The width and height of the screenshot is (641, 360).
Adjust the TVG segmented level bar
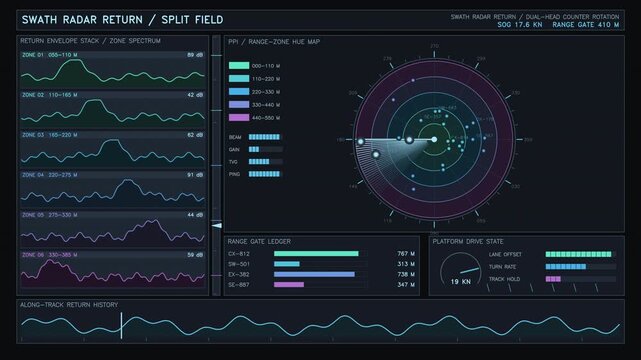click(x=266, y=162)
